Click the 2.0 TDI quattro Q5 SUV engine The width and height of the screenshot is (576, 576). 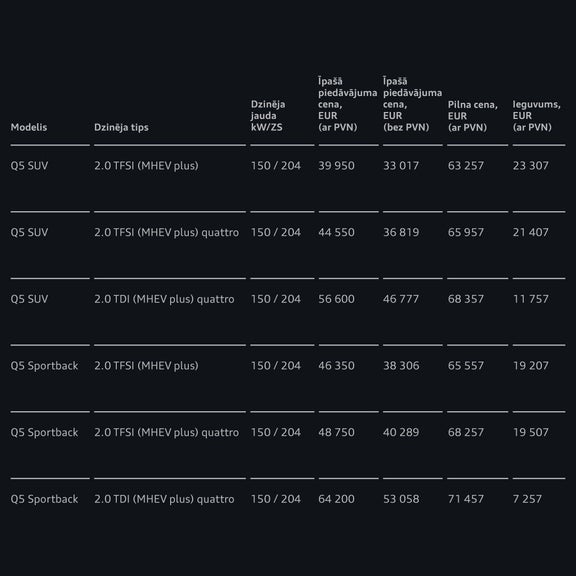(x=164, y=299)
